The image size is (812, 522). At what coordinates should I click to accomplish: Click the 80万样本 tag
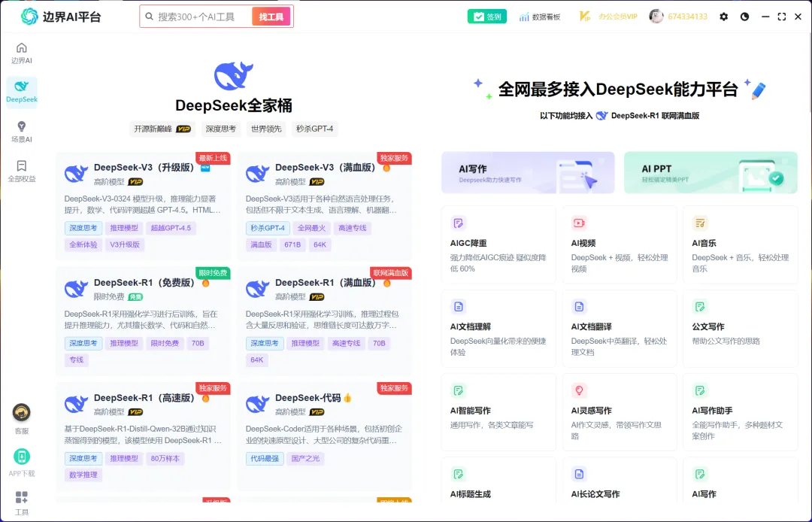pyautogui.click(x=165, y=458)
